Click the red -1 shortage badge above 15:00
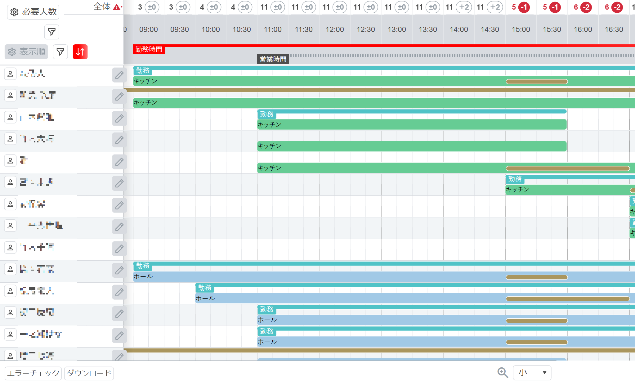 (524, 7)
